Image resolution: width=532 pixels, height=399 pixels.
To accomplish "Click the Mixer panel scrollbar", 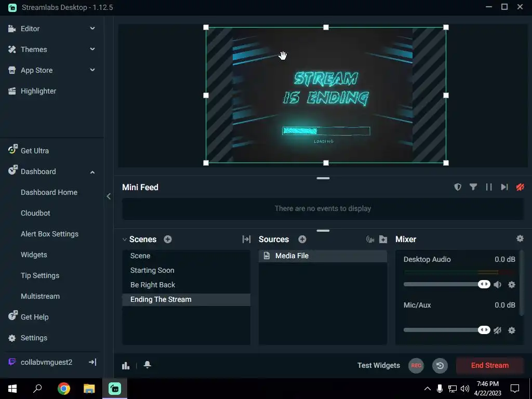I will point(522,283).
